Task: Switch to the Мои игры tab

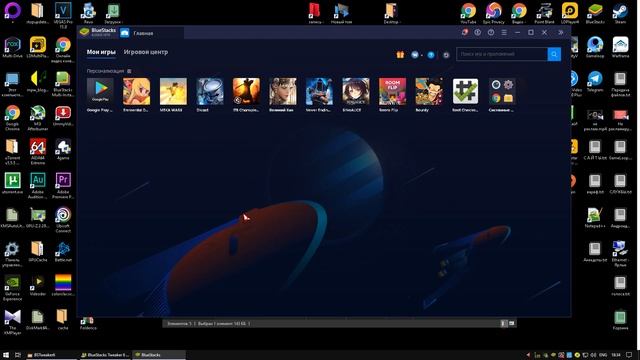Action: [101, 52]
